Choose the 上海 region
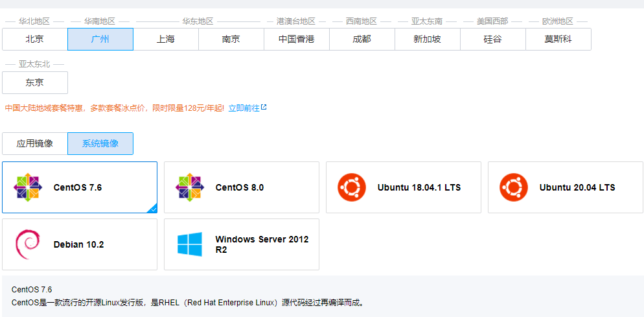The width and height of the screenshot is (644, 317). [x=166, y=40]
